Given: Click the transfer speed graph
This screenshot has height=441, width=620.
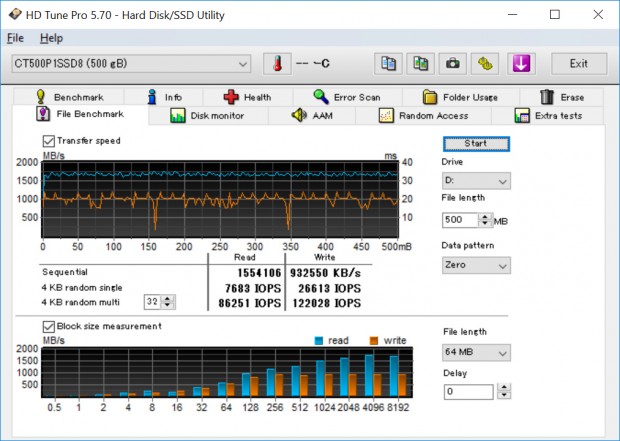Looking at the screenshot, I should coord(220,199).
